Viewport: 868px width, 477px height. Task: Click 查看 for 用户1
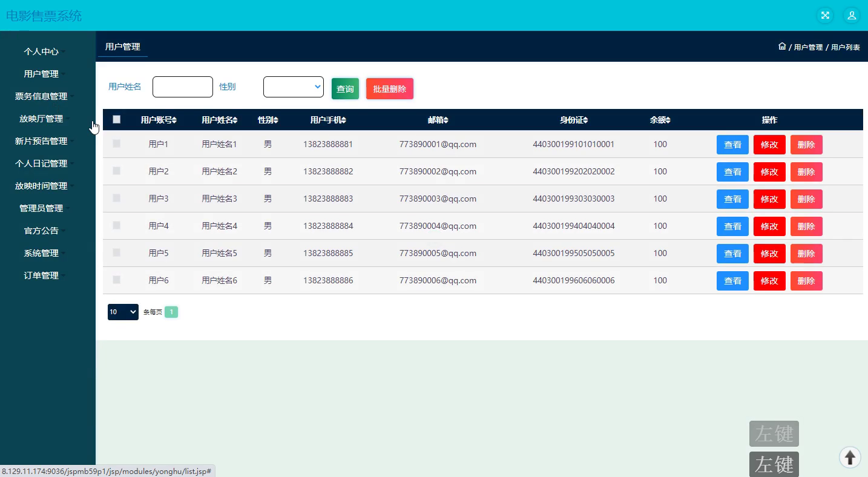click(732, 145)
